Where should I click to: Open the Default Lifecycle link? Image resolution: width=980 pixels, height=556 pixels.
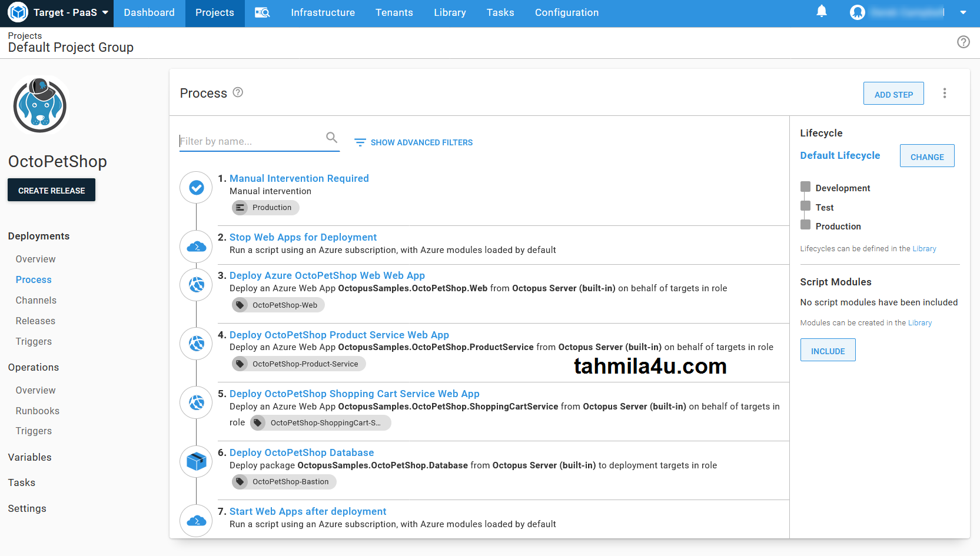(x=840, y=155)
